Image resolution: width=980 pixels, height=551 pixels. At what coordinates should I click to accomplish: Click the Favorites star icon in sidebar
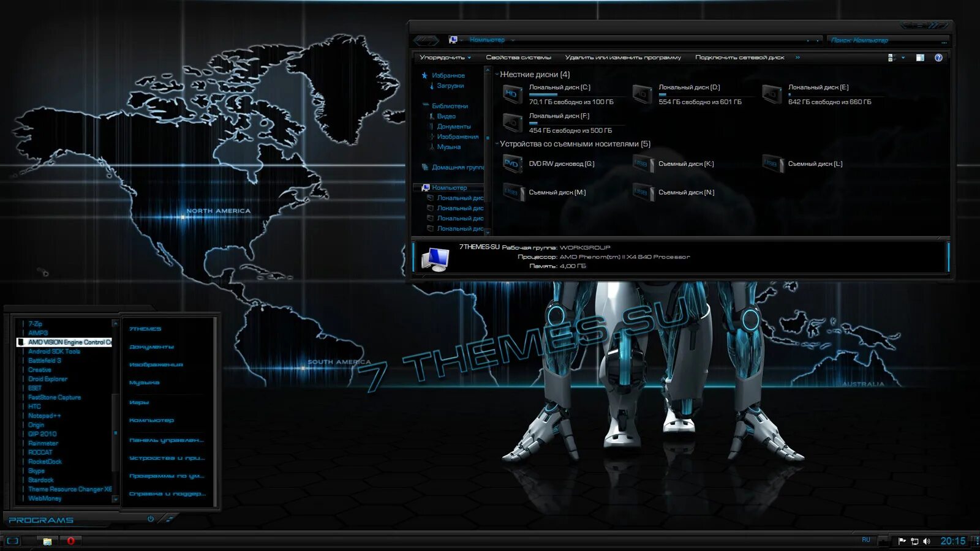click(424, 75)
